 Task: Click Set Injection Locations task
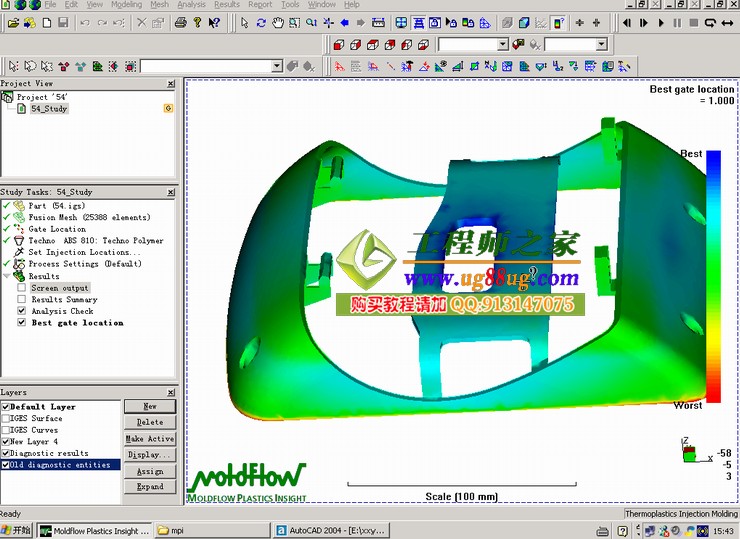pyautogui.click(x=84, y=252)
